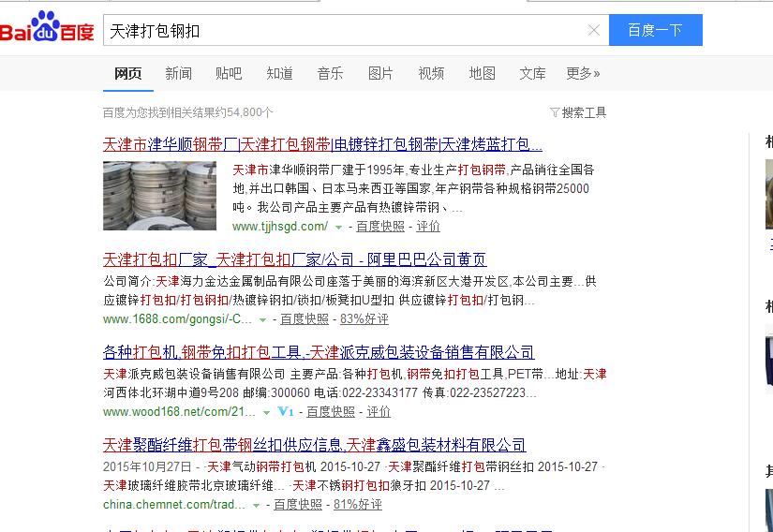Image resolution: width=773 pixels, height=532 pixels.
Task: Expand the arrow beside www.1688.com URL
Action: (263, 319)
